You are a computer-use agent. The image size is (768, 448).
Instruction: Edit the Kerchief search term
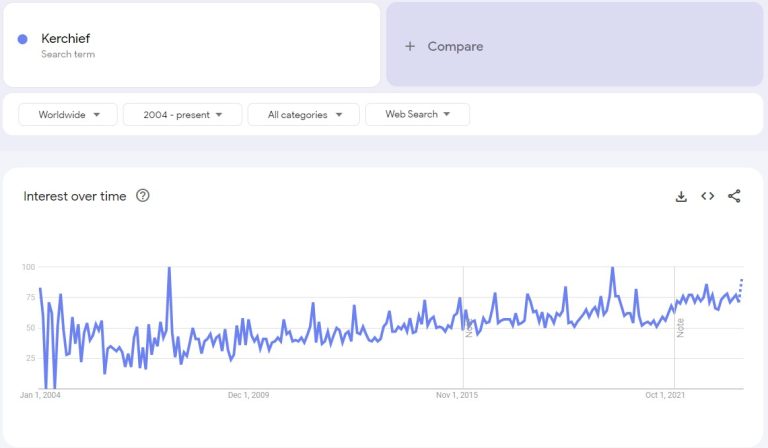click(x=66, y=38)
